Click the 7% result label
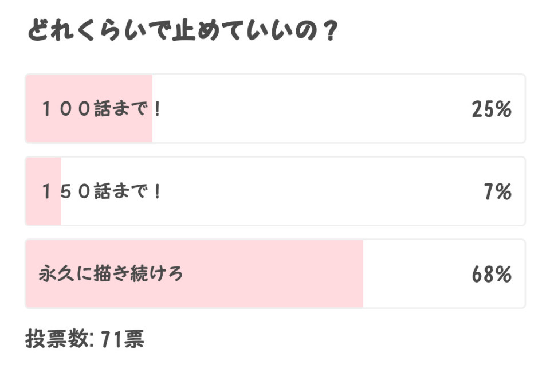 point(498,191)
